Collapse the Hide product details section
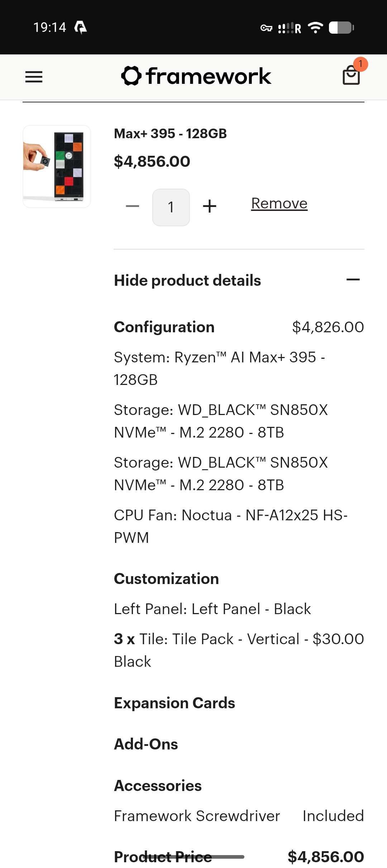This screenshot has width=387, height=868. 187,280
